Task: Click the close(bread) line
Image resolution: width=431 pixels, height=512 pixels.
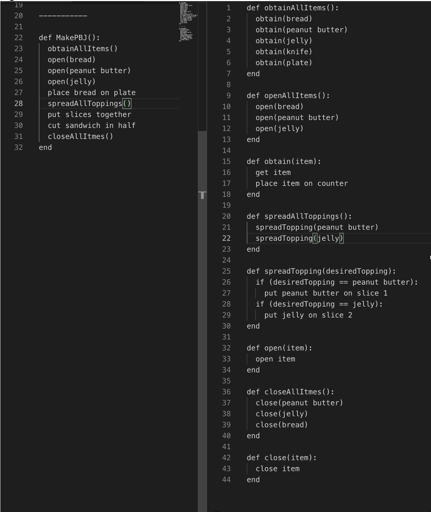Action: click(281, 425)
